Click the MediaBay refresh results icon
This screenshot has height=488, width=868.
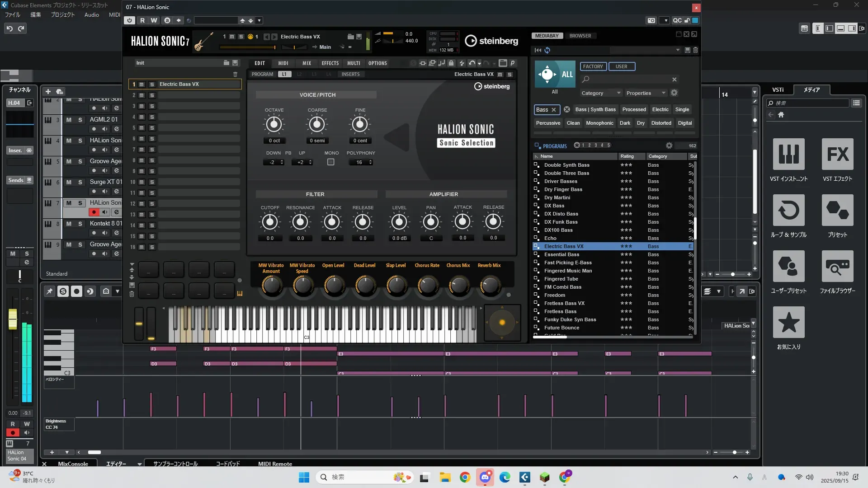pyautogui.click(x=547, y=50)
